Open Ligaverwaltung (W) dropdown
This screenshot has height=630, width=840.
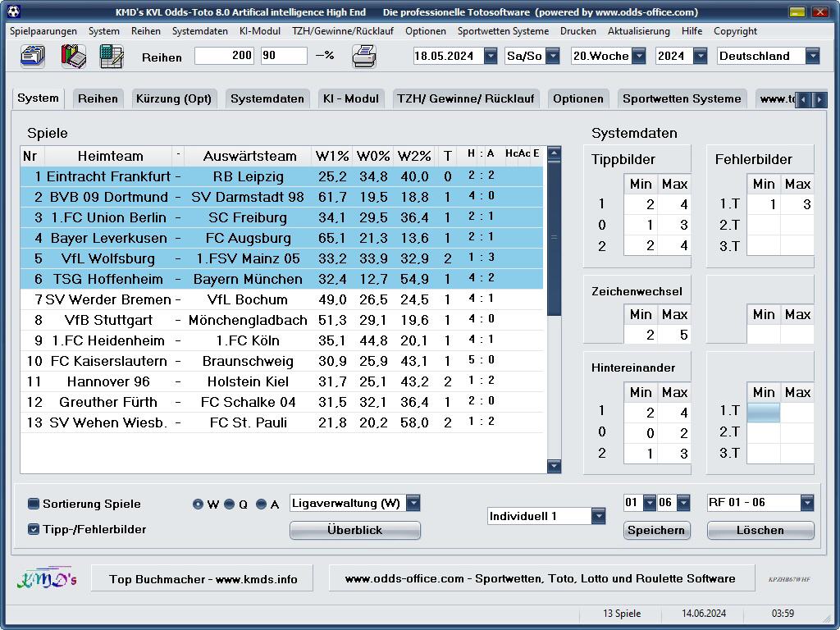click(413, 503)
